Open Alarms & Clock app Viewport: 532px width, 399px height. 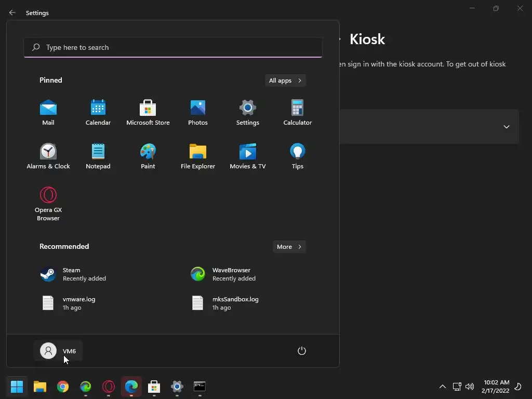click(48, 156)
